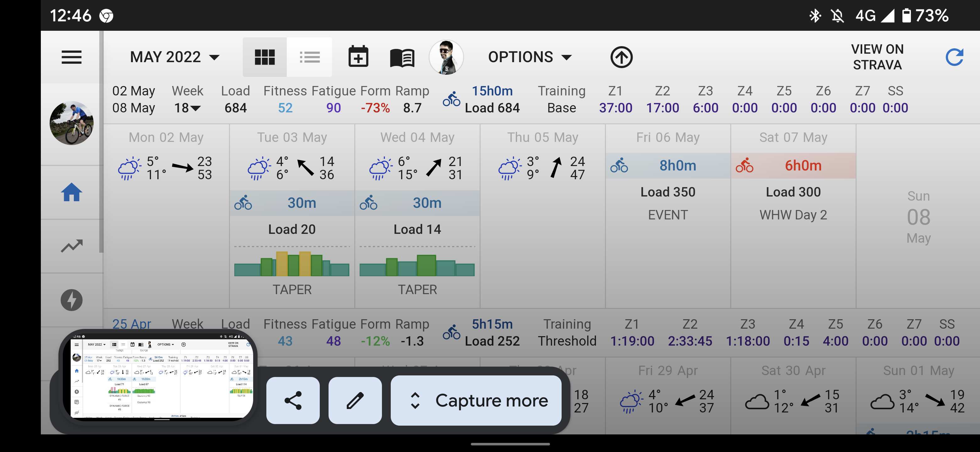Share the captured screenshot
This screenshot has height=452, width=980.
pyautogui.click(x=293, y=400)
